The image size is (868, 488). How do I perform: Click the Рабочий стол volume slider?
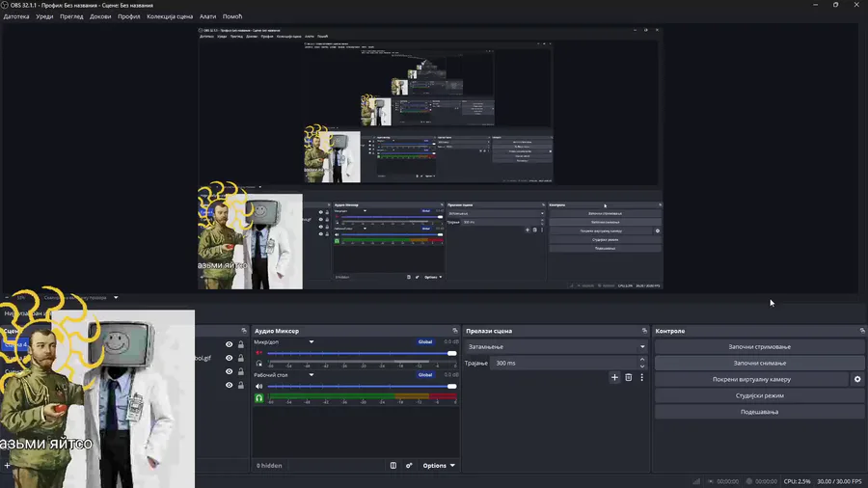pos(362,386)
